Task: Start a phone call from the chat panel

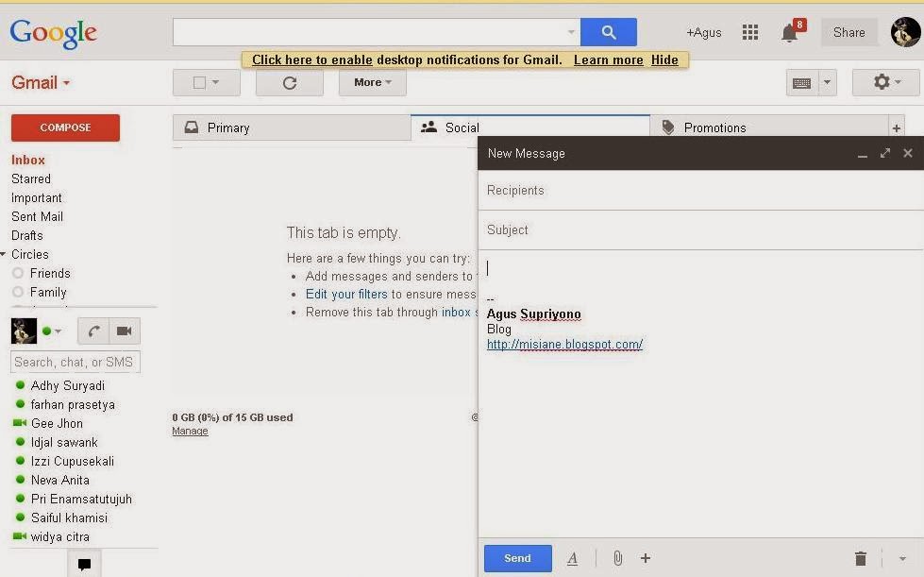Action: pyautogui.click(x=92, y=331)
